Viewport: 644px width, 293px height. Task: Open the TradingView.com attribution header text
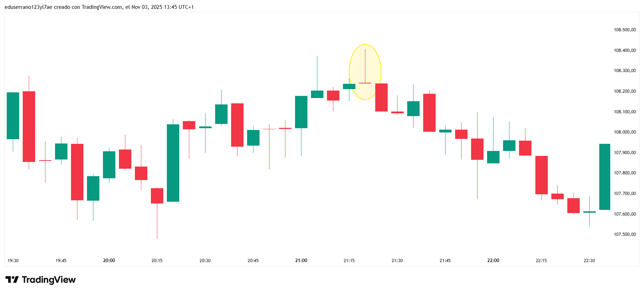[x=99, y=7]
